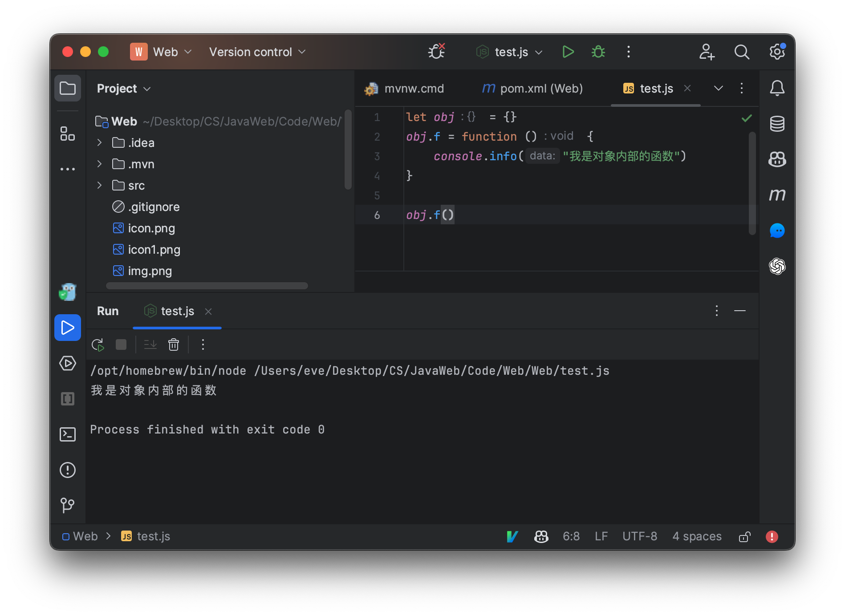Click the red error indicator in status bar
The height and width of the screenshot is (616, 845).
tap(772, 537)
